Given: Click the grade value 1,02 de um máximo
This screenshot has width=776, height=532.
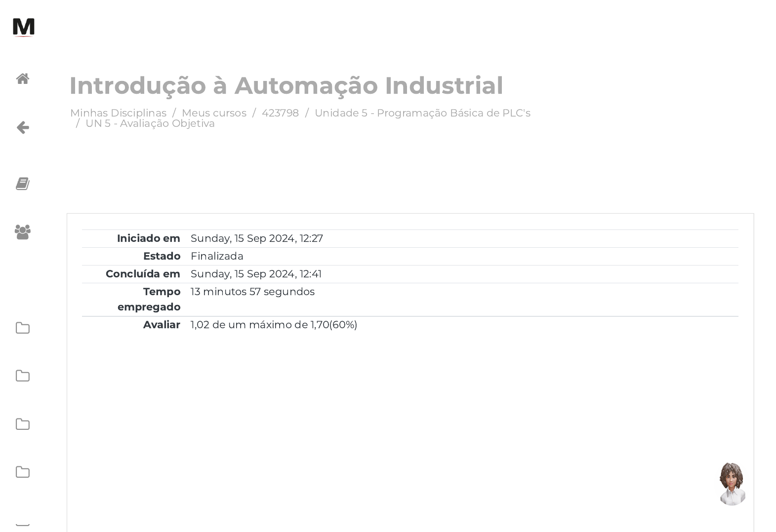Looking at the screenshot, I should pyautogui.click(x=274, y=325).
